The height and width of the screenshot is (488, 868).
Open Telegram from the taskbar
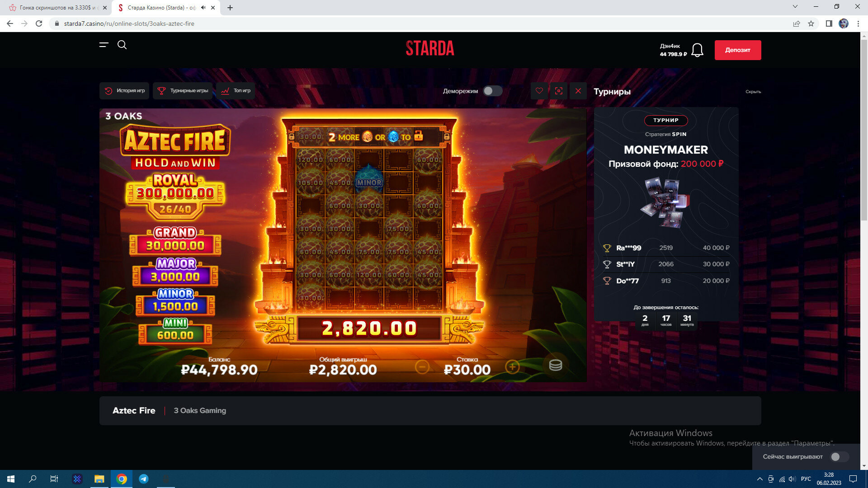144,479
